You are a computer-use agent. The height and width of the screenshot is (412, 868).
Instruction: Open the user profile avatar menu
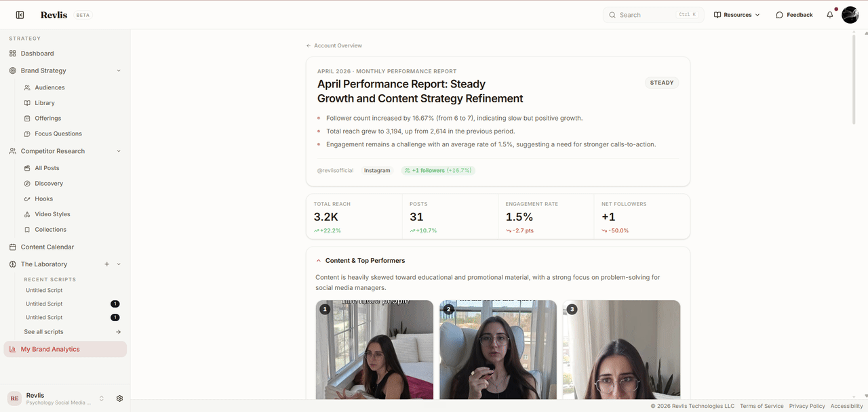pyautogui.click(x=850, y=15)
